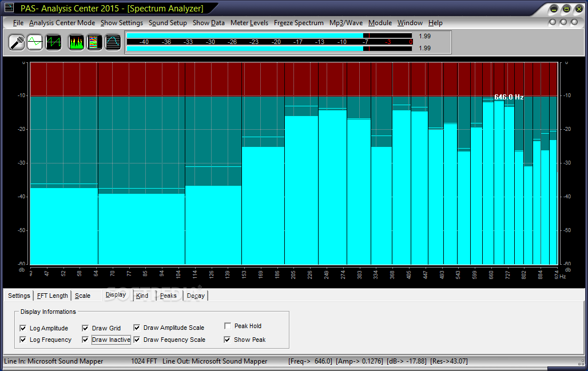Select the spectrum analyzer bars icon

click(x=76, y=42)
